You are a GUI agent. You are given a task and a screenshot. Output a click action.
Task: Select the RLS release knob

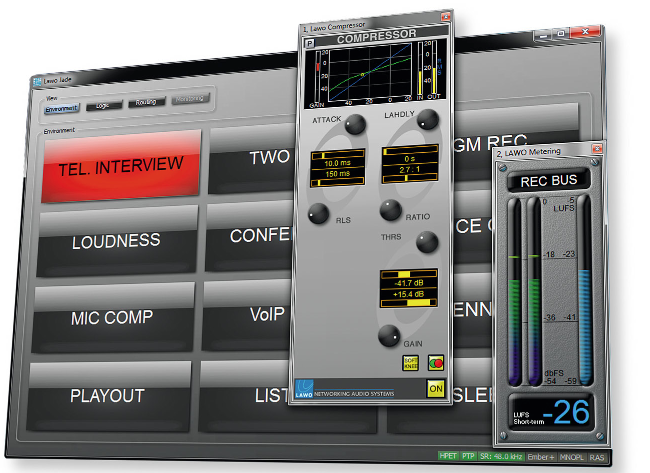pos(319,213)
